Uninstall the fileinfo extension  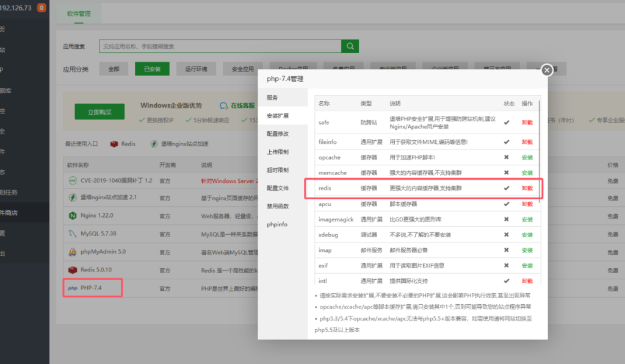(x=527, y=142)
